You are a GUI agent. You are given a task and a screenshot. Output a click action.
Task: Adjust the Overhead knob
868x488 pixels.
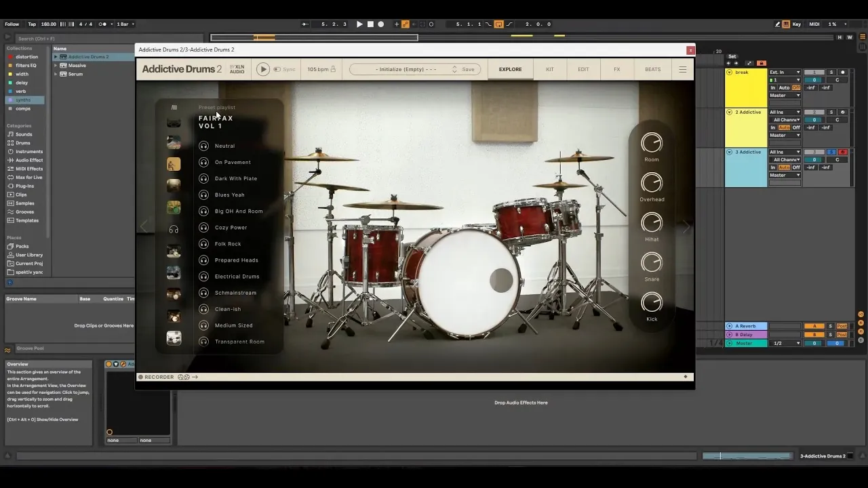coord(652,182)
